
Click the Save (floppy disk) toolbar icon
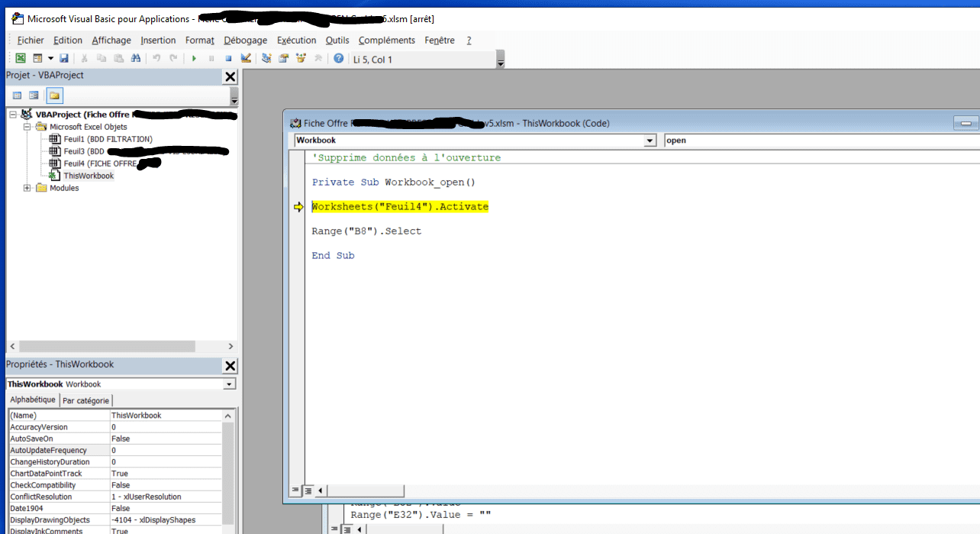[64, 58]
